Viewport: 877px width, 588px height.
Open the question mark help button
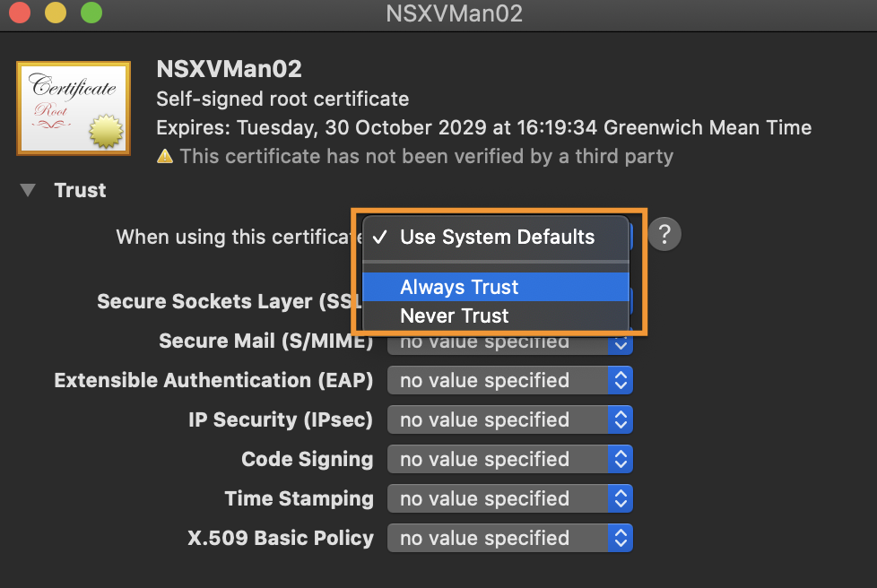click(x=664, y=234)
